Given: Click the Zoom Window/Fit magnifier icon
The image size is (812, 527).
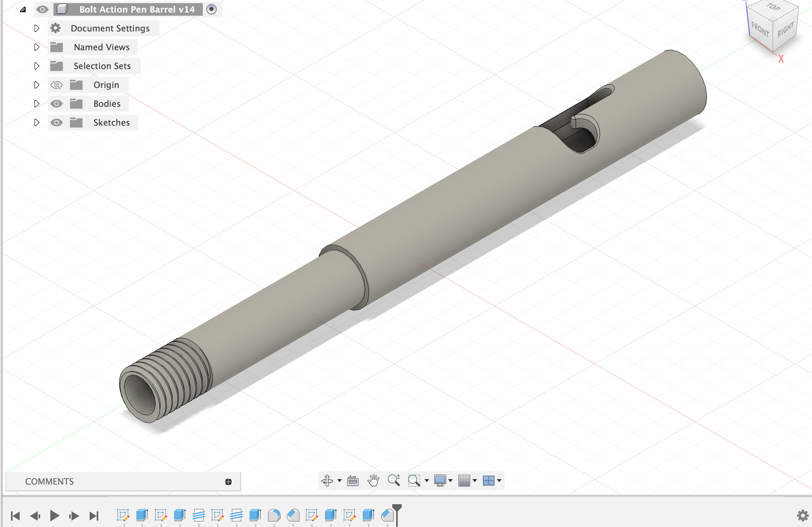Looking at the screenshot, I should point(414,480).
